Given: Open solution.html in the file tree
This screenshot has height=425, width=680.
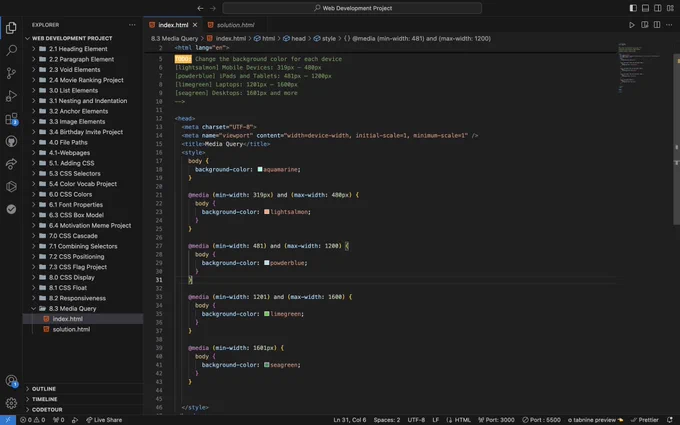Looking at the screenshot, I should [83, 330].
